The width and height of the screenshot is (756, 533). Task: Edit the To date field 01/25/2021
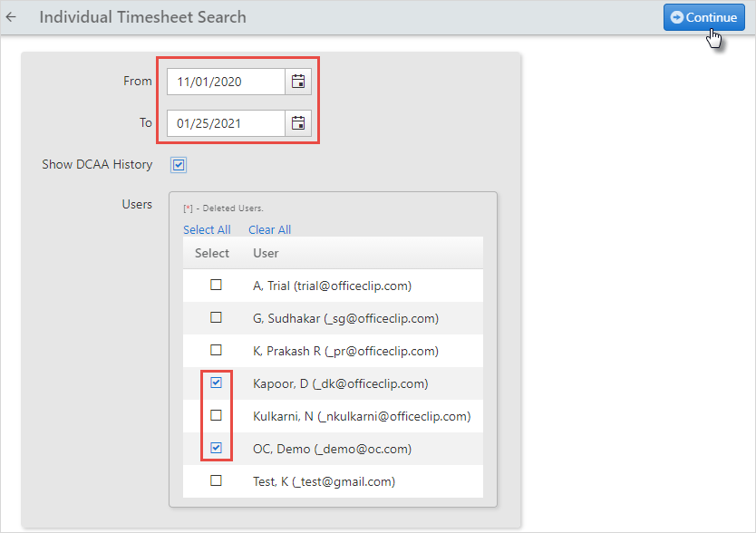226,123
